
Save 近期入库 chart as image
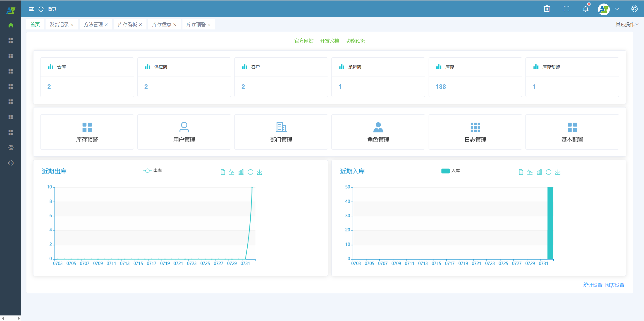558,172
